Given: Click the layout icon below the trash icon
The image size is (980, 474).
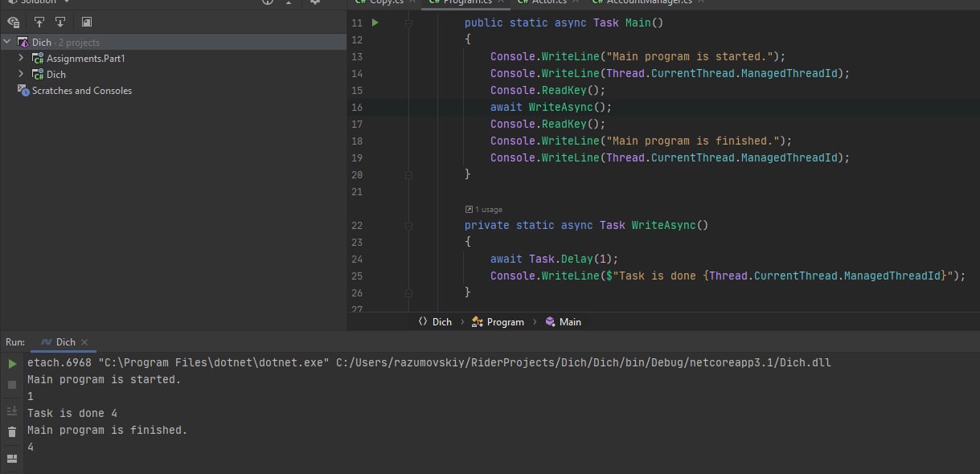Looking at the screenshot, I should 12,459.
